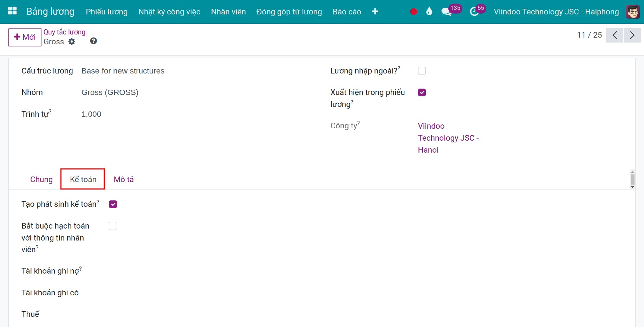
Task: Open the user avatar menu
Action: coord(633,12)
